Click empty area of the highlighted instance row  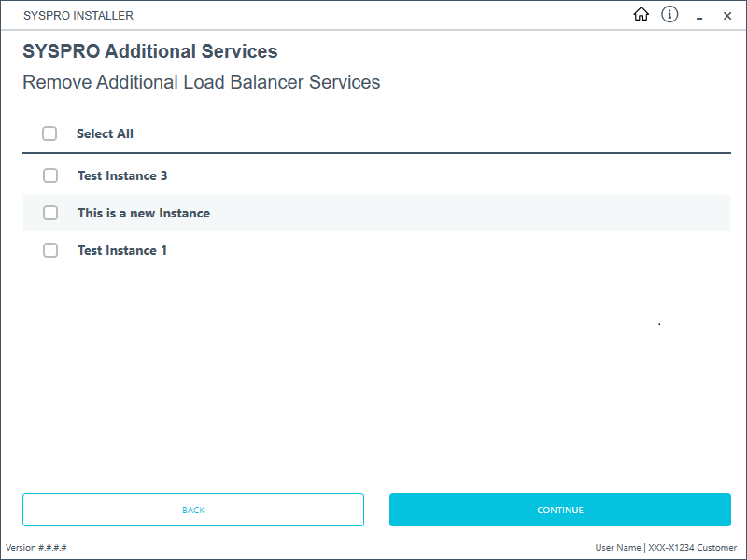click(x=467, y=213)
